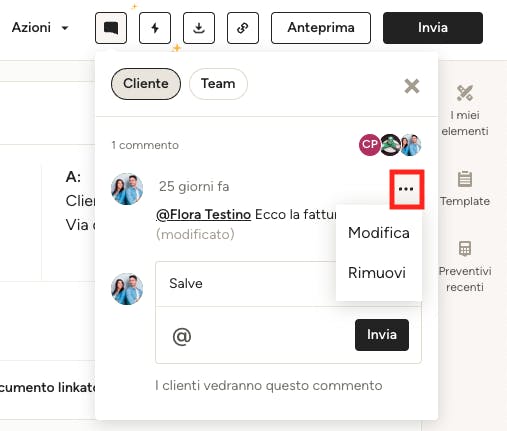Click the comments speech bubble icon
The image size is (507, 431).
(111, 28)
